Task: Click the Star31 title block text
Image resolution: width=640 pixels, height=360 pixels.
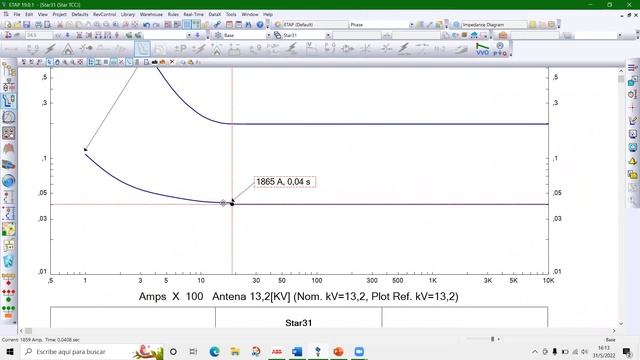Action: tap(298, 323)
